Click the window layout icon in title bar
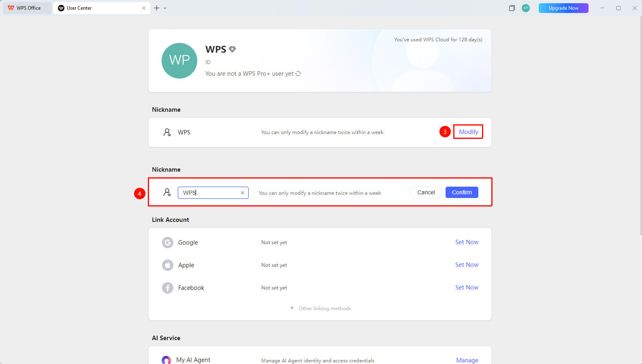The image size is (642, 364). (x=512, y=8)
